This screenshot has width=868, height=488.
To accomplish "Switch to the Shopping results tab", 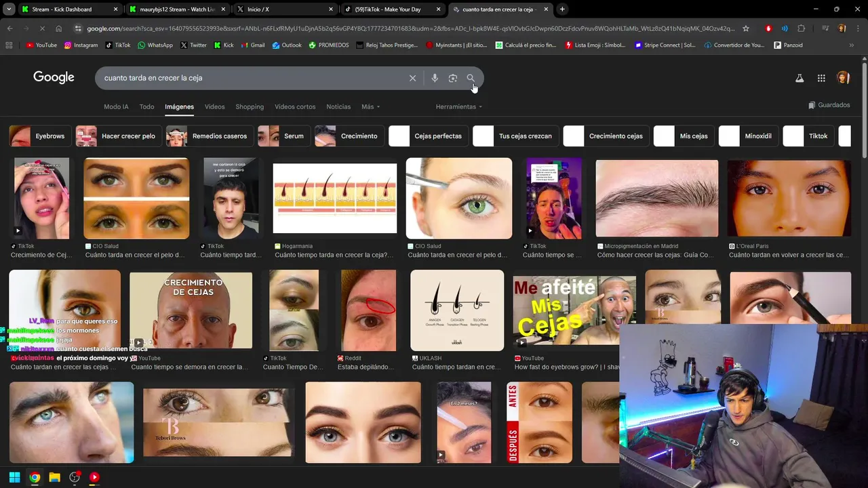I will point(250,106).
